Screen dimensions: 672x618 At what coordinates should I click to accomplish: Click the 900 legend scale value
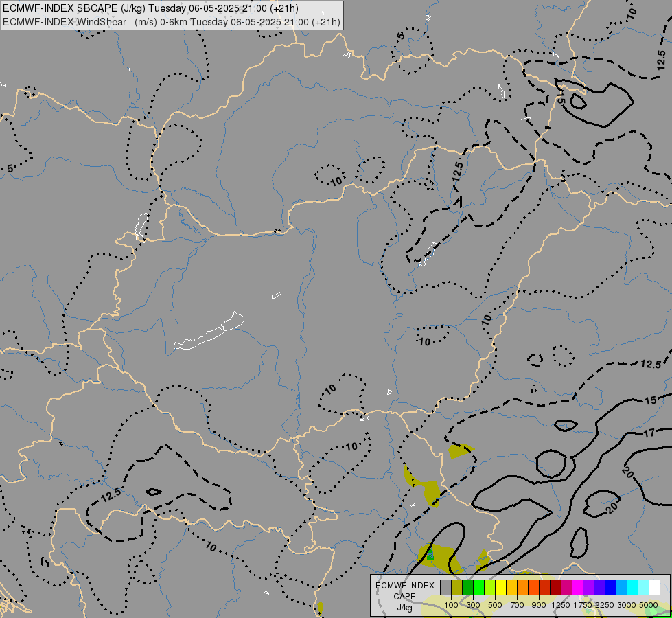(x=539, y=605)
